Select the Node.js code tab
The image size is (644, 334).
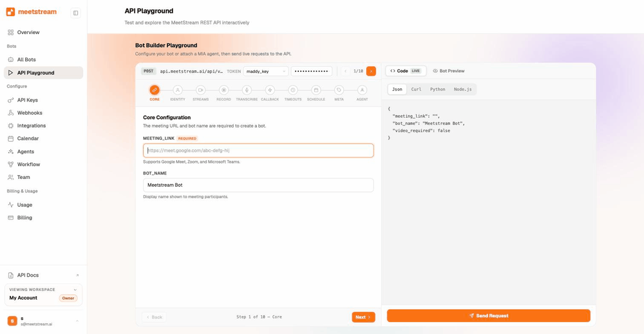[462, 89]
